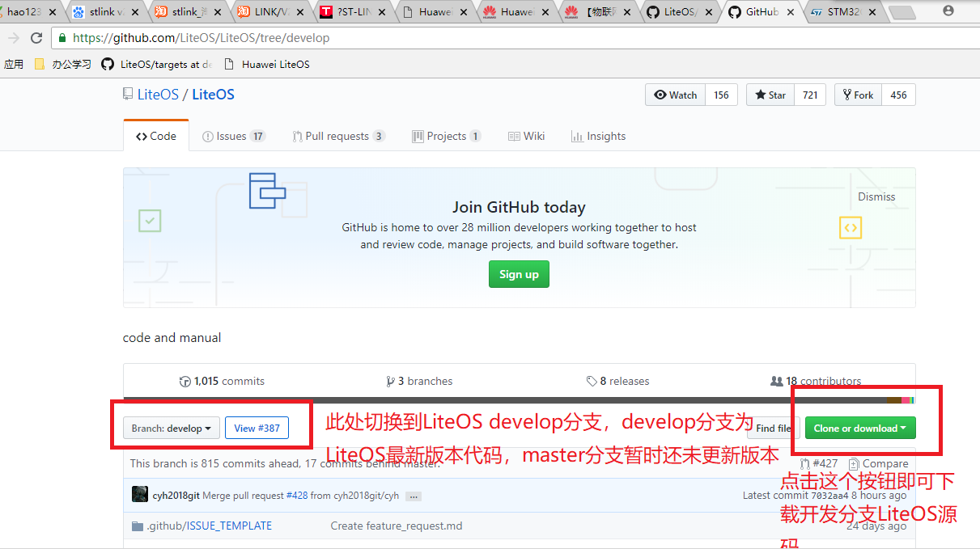Open the Branch: develop selector

[171, 428]
